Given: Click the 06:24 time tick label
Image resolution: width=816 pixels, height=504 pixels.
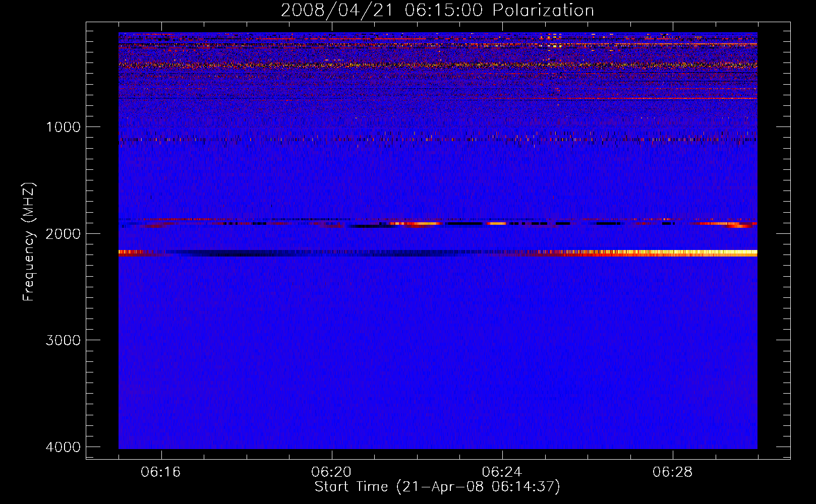Looking at the screenshot, I should point(502,472).
